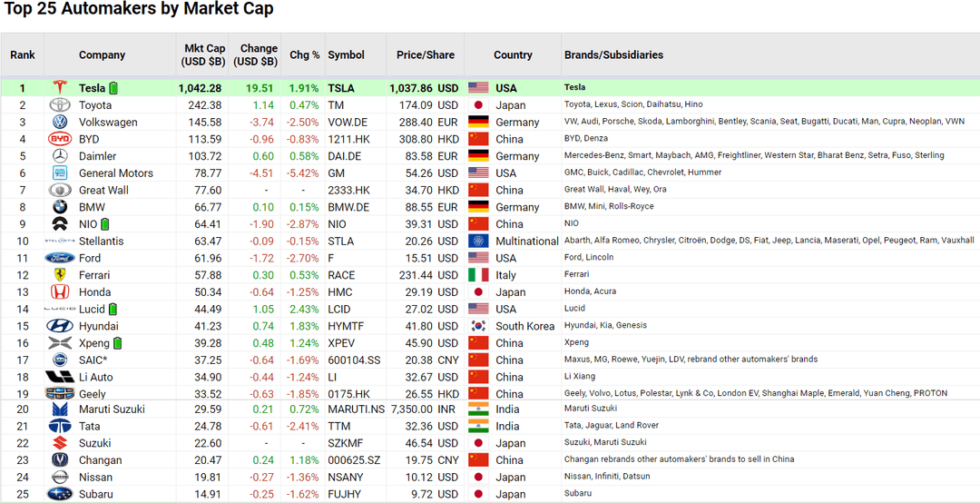Click the Ferrari prancing horse logo
Viewport: 980px width, 503px height.
(60, 274)
